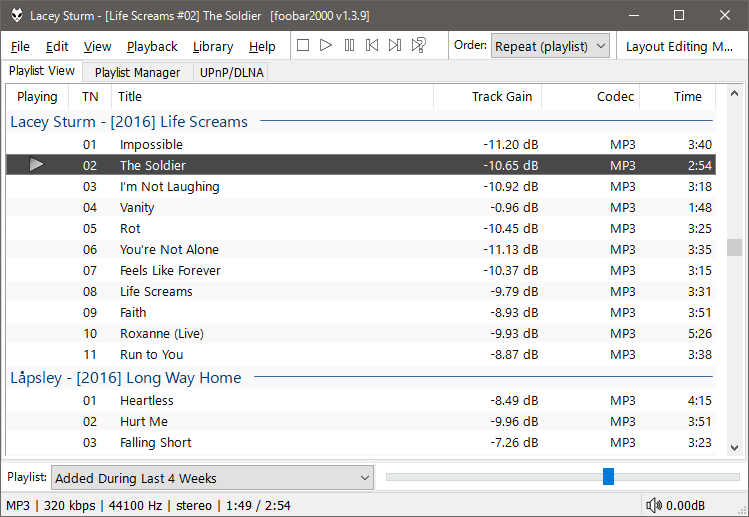Image resolution: width=749 pixels, height=517 pixels.
Task: Click the seek bar position handle
Action: coord(608,476)
